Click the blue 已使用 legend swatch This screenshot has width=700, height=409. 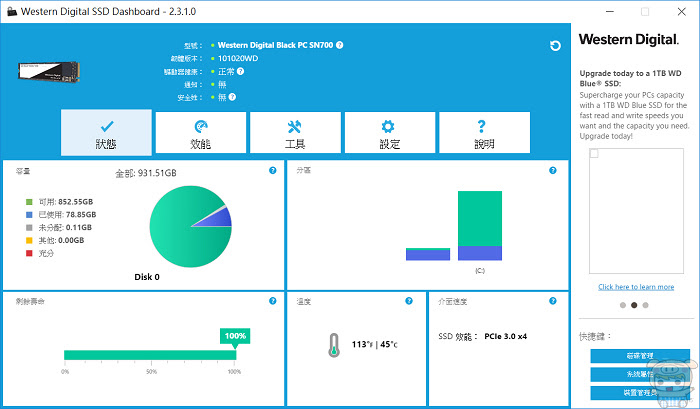(29, 215)
